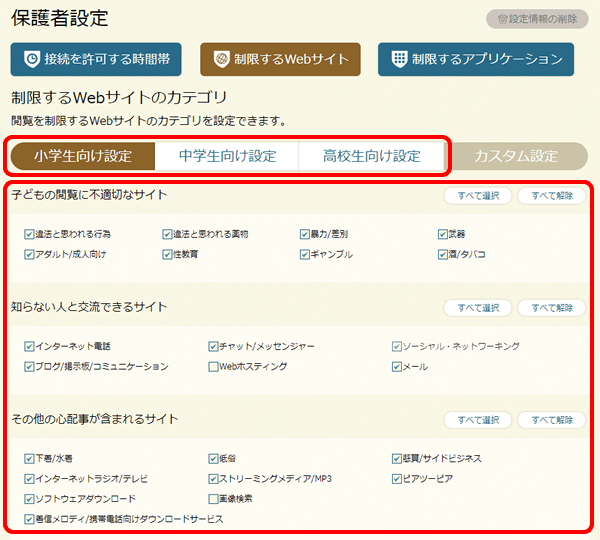The image size is (600, 540).
Task: Uncheck the ソフトウェアダウンロード checkbox
Action: (x=29, y=499)
